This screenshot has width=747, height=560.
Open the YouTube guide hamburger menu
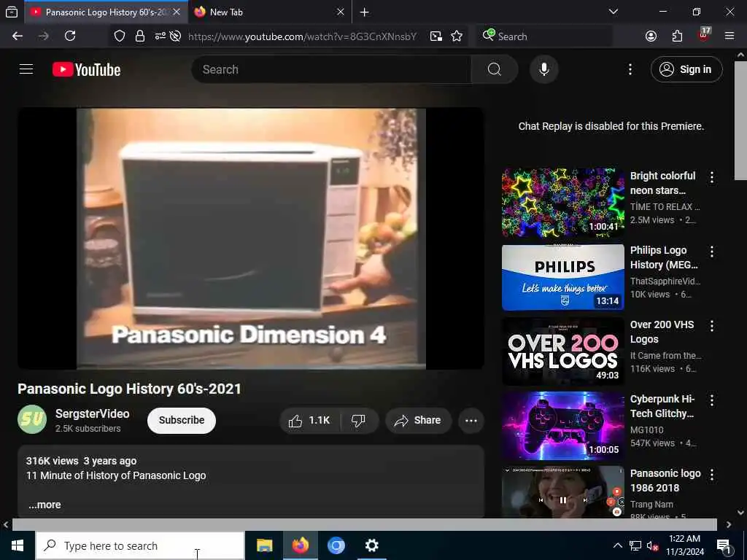click(26, 69)
